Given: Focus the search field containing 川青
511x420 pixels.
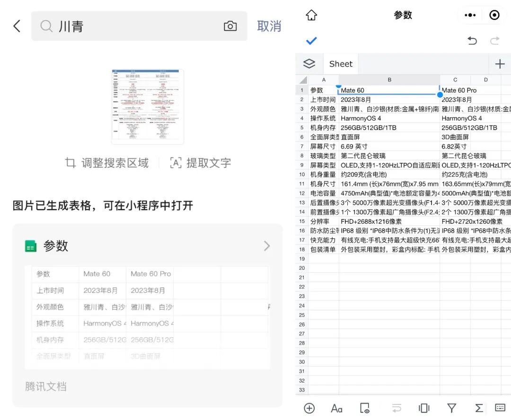Looking at the screenshot, I should (x=139, y=26).
